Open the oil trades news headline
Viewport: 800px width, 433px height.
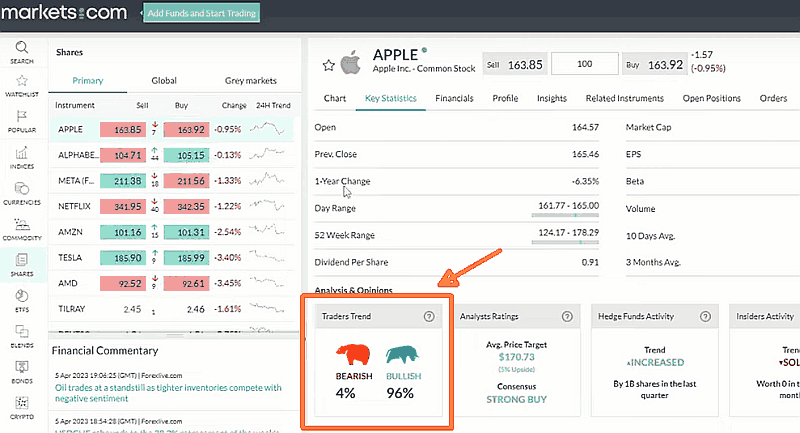[x=168, y=393]
